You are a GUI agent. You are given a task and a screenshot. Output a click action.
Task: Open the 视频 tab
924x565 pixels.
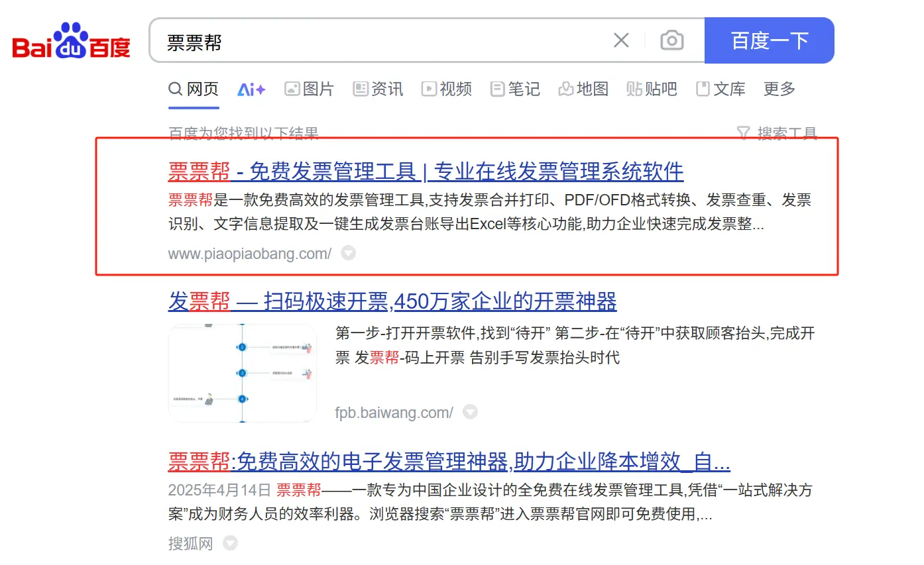[x=447, y=89]
